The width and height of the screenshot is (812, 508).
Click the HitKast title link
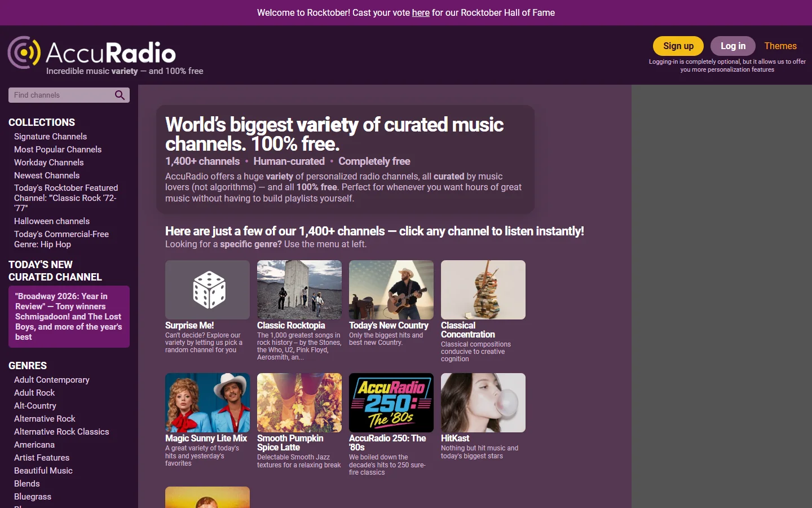[455, 438]
